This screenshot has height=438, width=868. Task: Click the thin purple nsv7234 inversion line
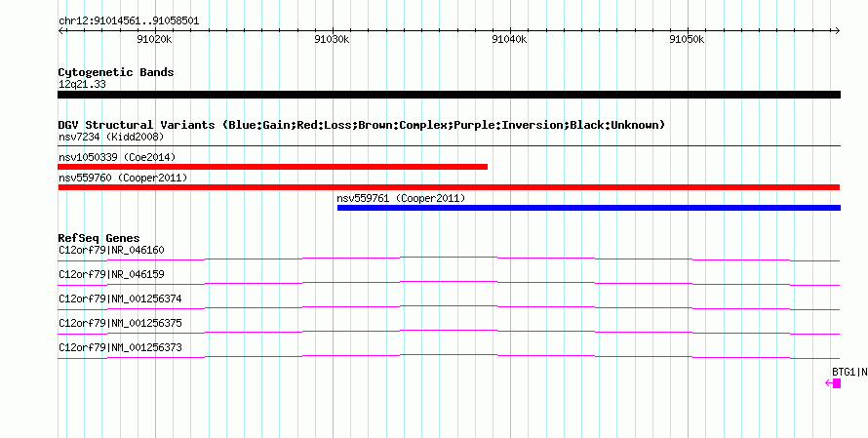[449, 146]
